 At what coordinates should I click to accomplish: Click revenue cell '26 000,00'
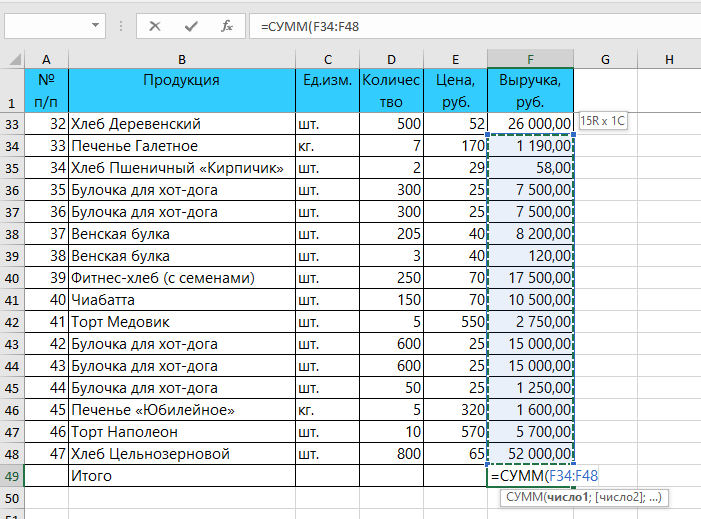coord(530,124)
